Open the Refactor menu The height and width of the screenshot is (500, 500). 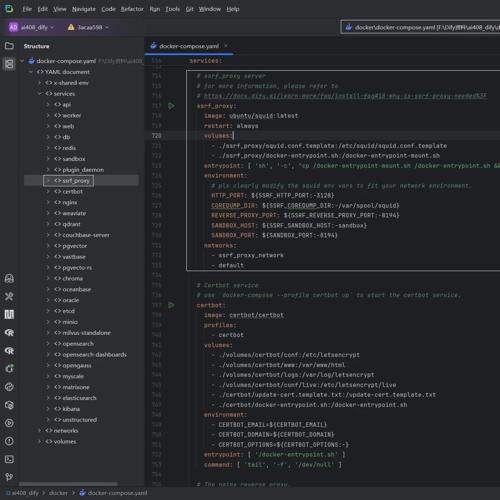132,9
